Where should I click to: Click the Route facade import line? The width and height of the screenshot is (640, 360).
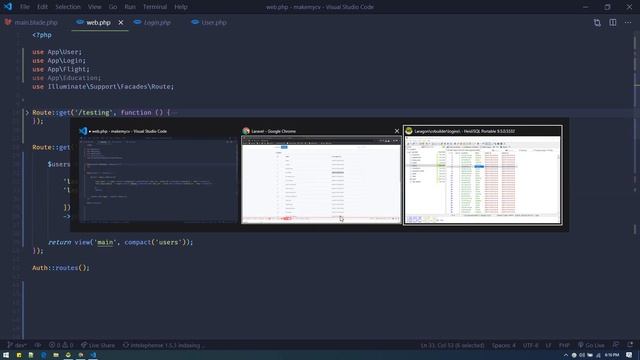pos(103,87)
